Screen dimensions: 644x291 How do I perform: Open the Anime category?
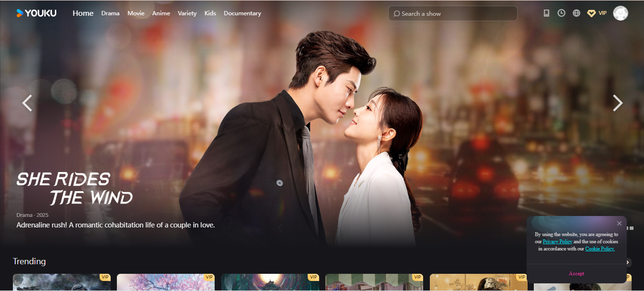(x=161, y=13)
